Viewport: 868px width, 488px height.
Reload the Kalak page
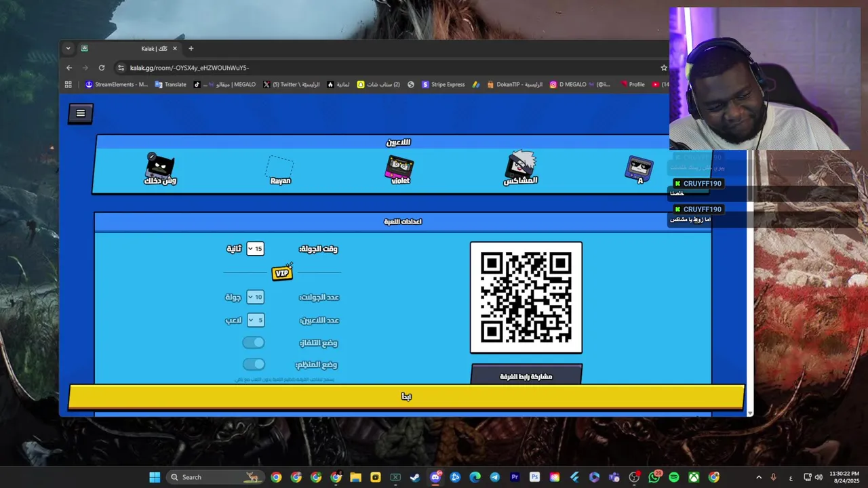pyautogui.click(x=102, y=68)
